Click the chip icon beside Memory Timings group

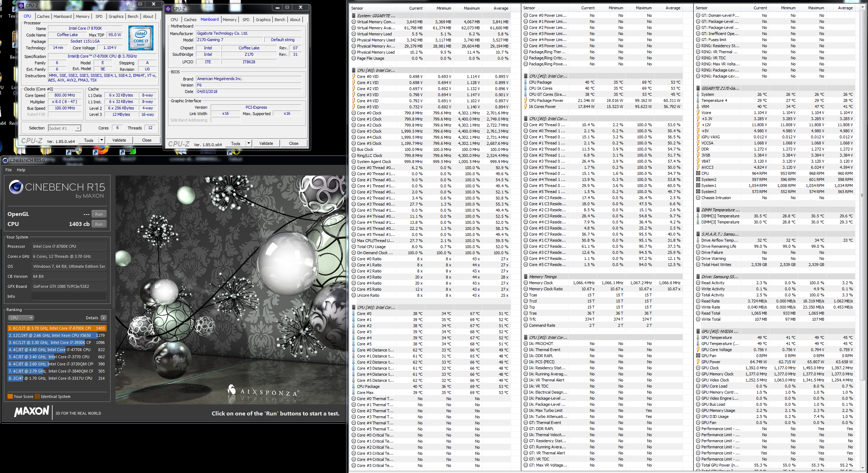pyautogui.click(x=526, y=277)
